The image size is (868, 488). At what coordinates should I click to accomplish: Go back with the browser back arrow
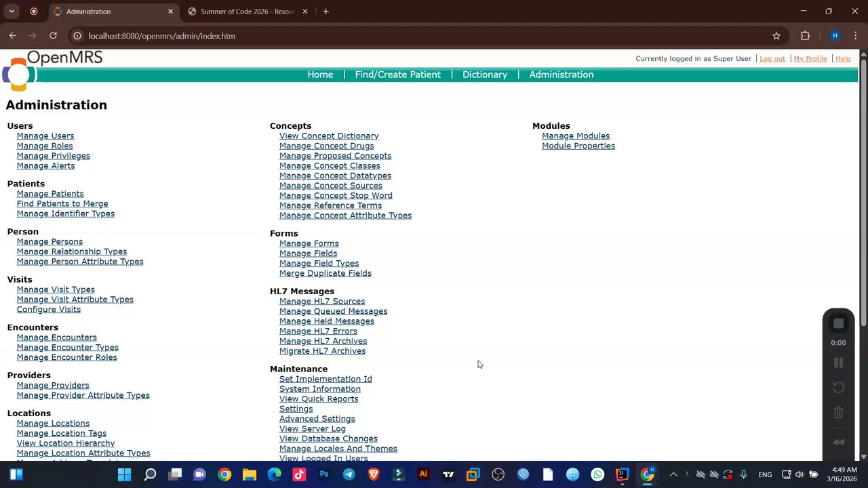pos(12,36)
